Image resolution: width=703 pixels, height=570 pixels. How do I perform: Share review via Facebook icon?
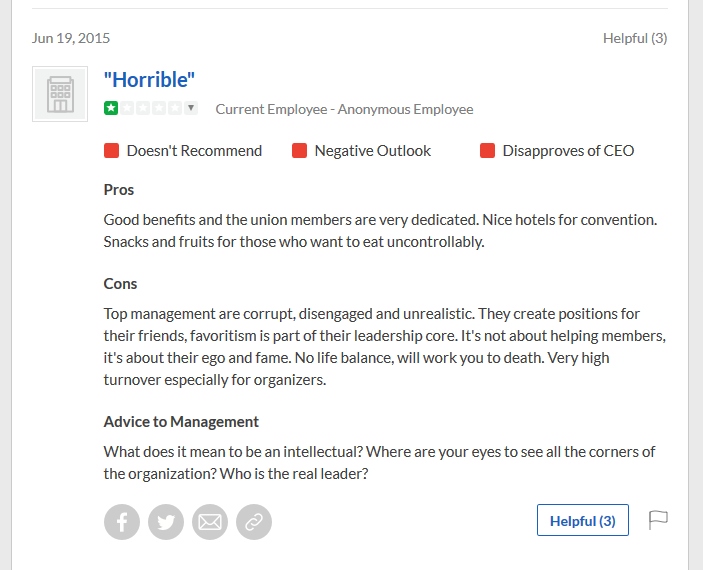(x=122, y=522)
